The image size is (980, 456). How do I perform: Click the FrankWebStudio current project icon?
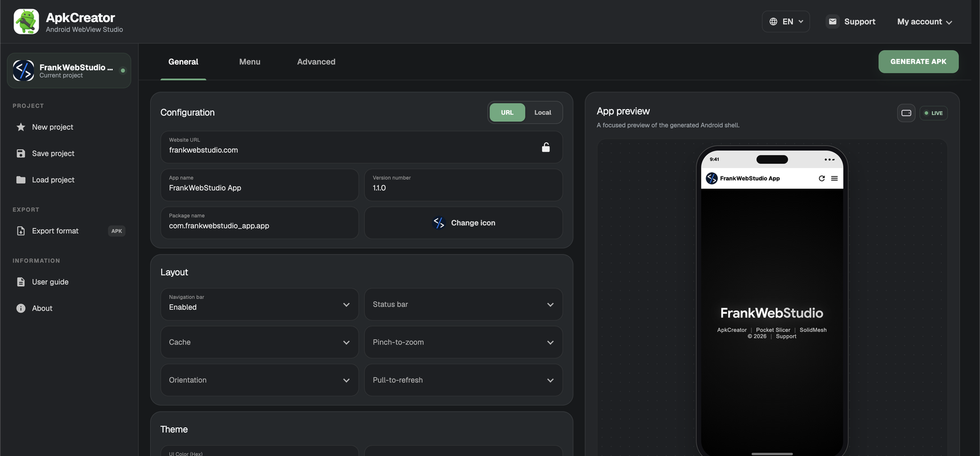click(24, 70)
